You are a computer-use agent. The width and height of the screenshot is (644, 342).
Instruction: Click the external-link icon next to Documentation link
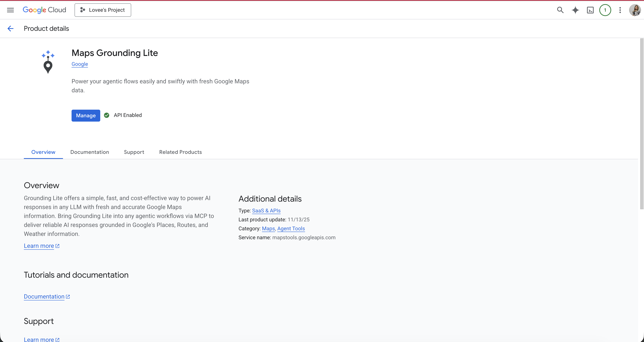(x=68, y=296)
